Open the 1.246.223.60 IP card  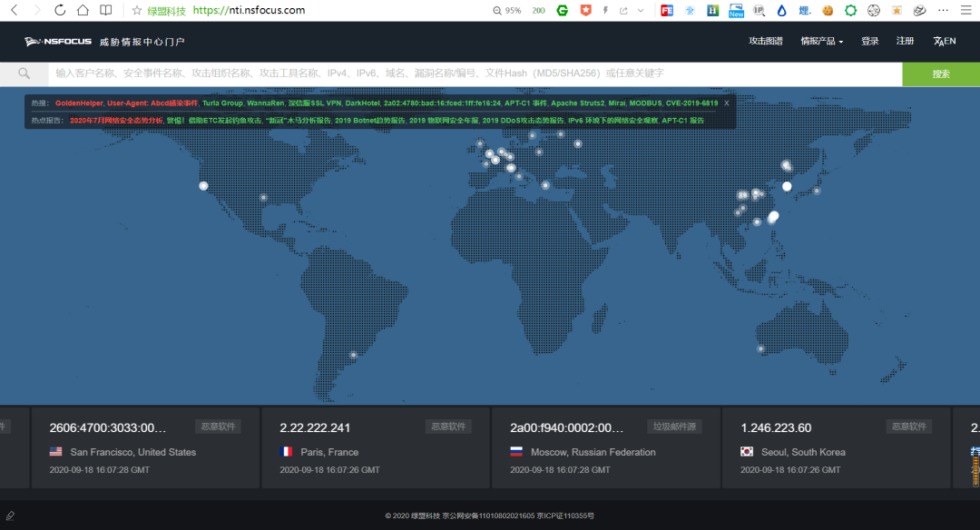point(837,447)
